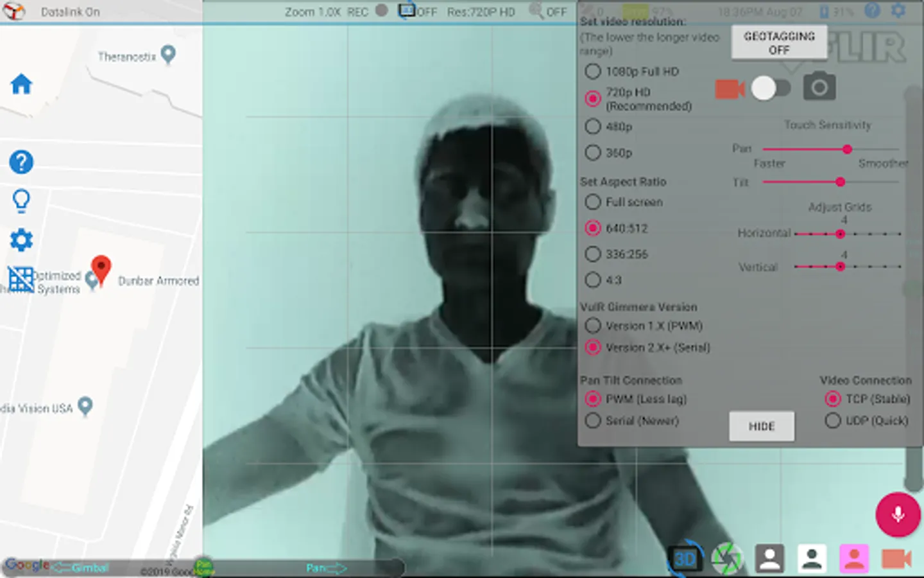Tap the red video camera icon beside the switch
This screenshot has height=578, width=924.
(x=730, y=89)
